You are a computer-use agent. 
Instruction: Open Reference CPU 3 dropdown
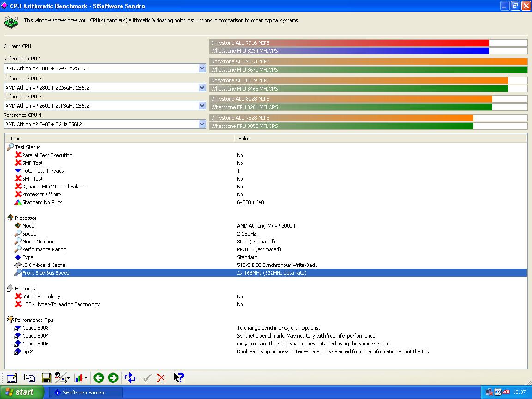[202, 105]
